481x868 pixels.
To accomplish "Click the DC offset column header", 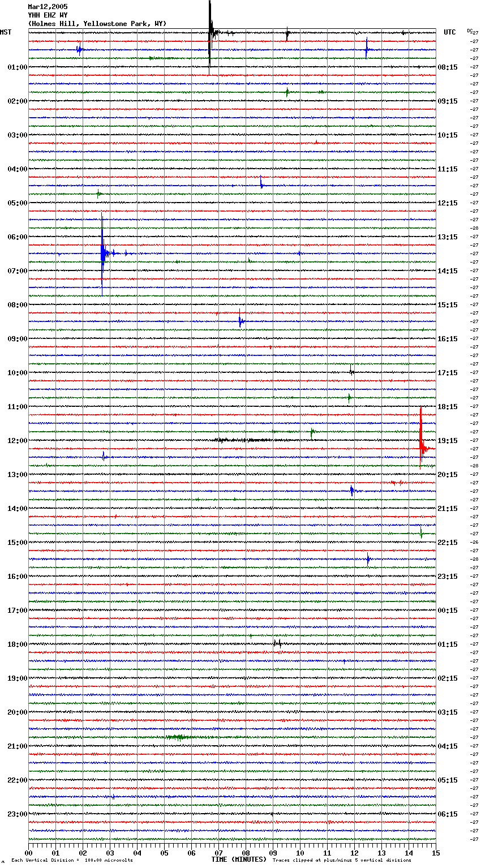I will [x=470, y=31].
